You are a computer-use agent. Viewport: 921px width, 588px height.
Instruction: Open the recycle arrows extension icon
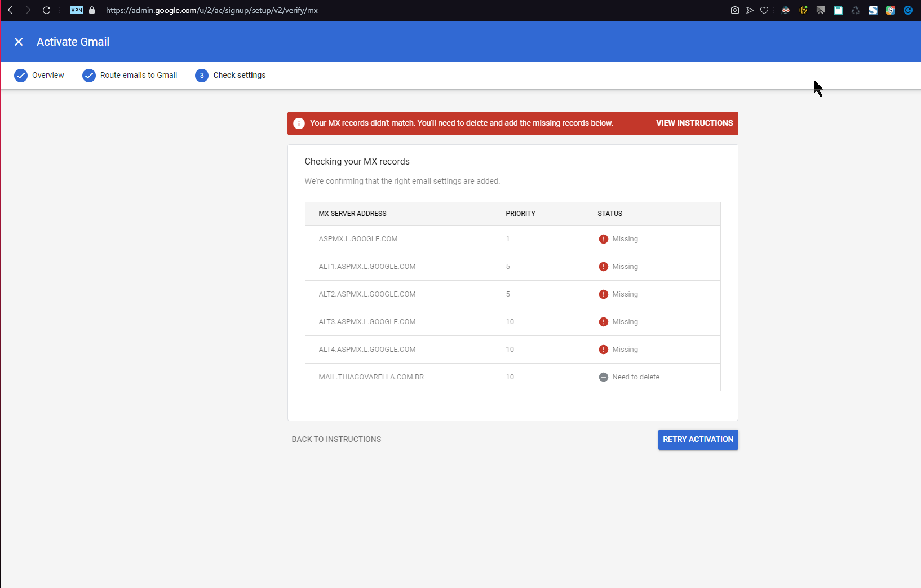pos(856,10)
